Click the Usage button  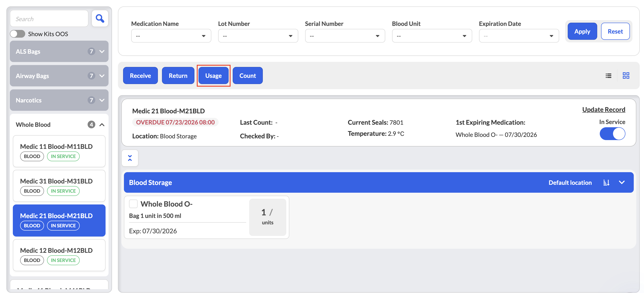[x=213, y=75]
